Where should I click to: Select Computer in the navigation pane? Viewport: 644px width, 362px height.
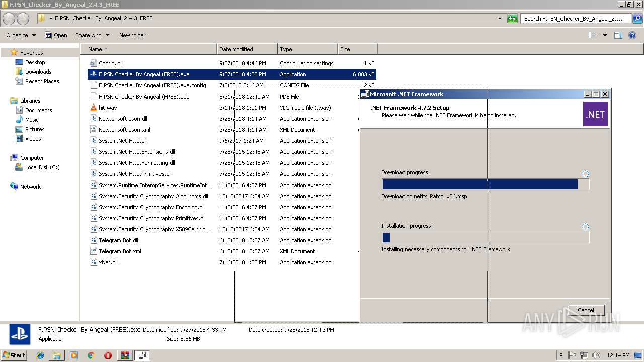(32, 158)
